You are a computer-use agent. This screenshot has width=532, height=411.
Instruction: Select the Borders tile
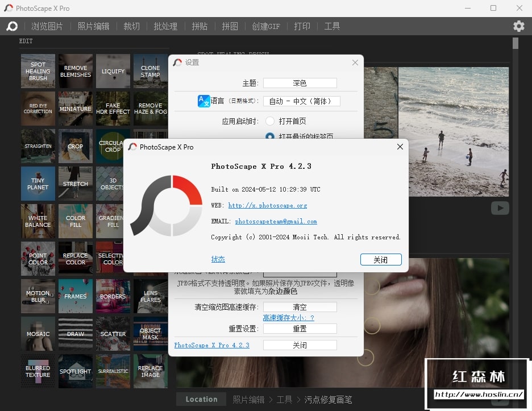pos(113,296)
